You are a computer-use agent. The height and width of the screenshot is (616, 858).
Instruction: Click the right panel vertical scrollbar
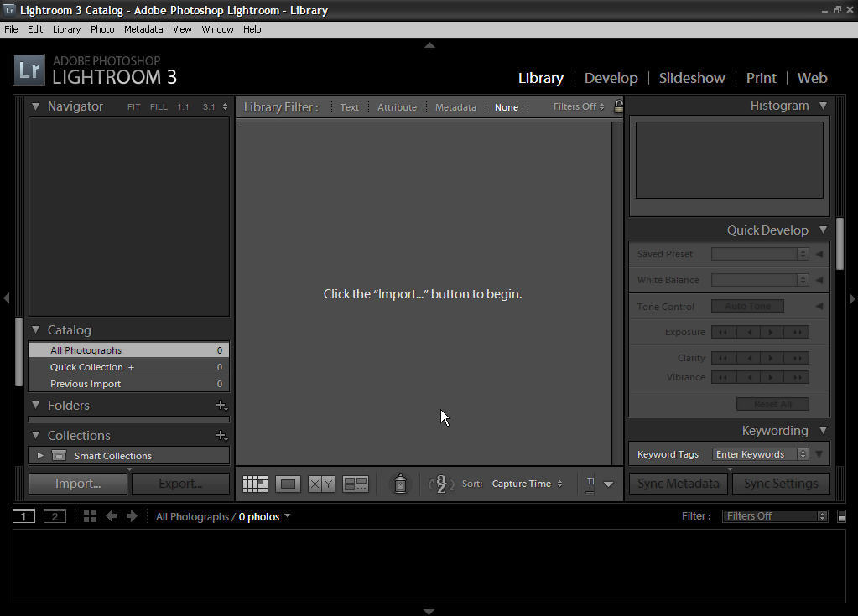(x=840, y=243)
